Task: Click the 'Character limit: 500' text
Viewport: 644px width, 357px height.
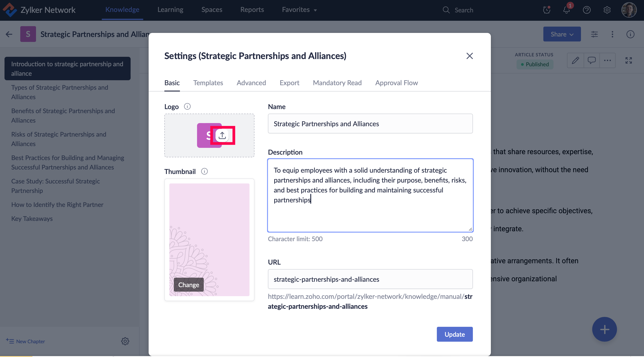Action: (295, 239)
